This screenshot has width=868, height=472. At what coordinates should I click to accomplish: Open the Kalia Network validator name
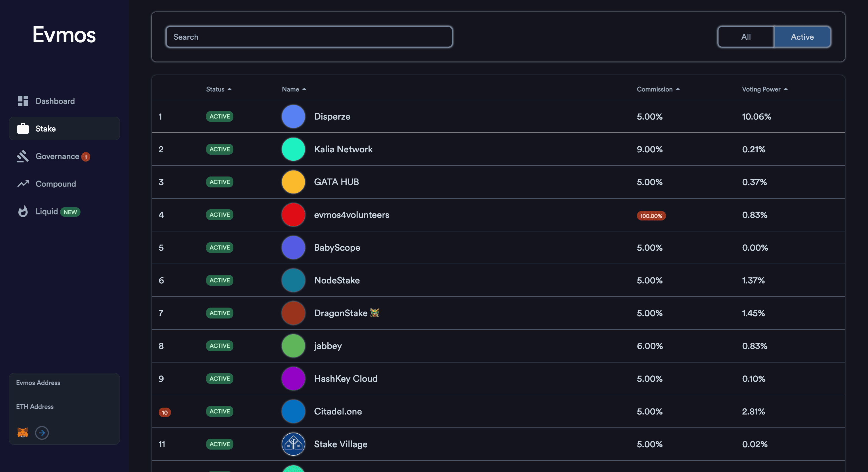(x=343, y=149)
